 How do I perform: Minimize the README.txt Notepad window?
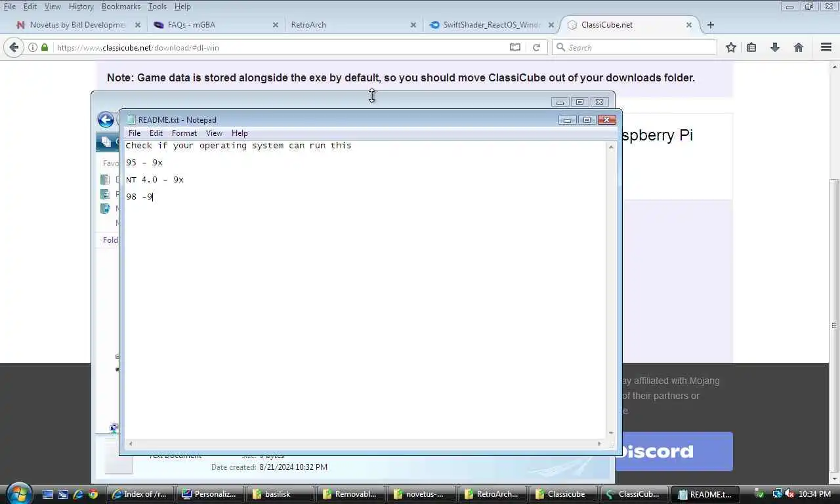(x=568, y=120)
